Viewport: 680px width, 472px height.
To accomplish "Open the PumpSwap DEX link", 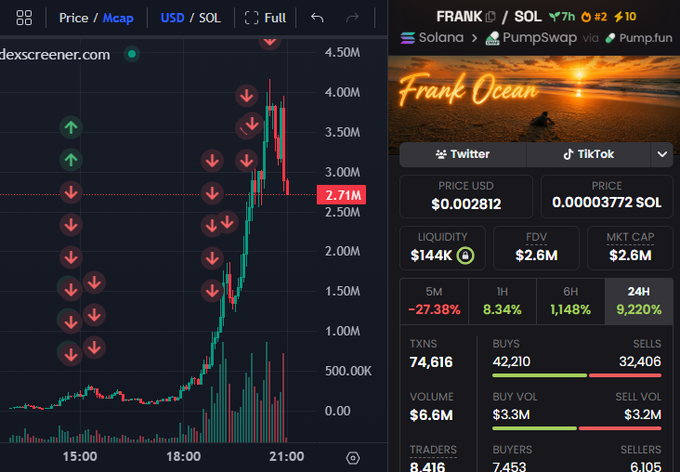I will pos(531,38).
